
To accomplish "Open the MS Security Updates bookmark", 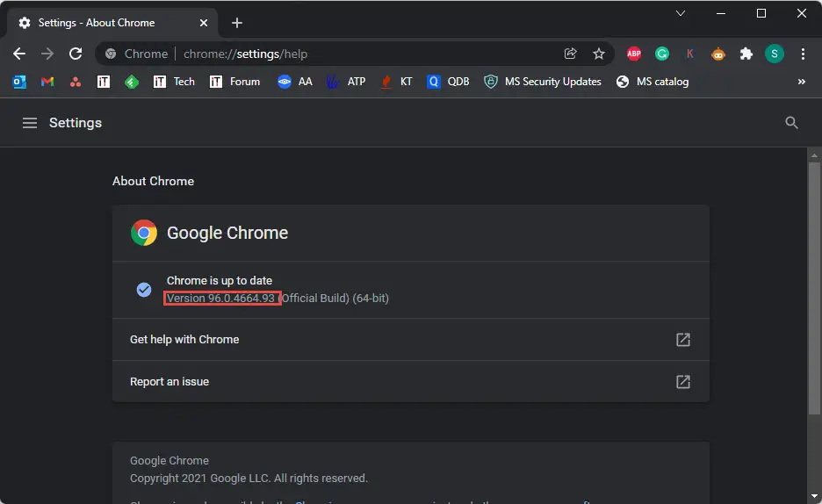I will 543,82.
